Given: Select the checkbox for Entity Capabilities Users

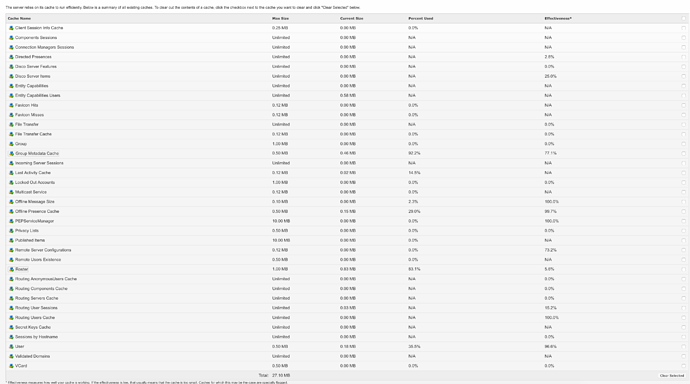Looking at the screenshot, I should point(683,95).
